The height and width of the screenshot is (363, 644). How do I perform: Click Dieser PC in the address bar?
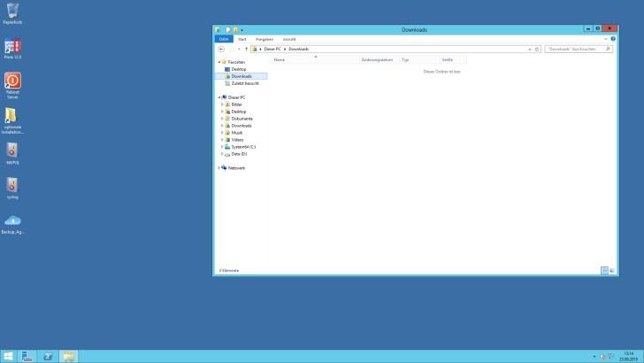tap(272, 49)
